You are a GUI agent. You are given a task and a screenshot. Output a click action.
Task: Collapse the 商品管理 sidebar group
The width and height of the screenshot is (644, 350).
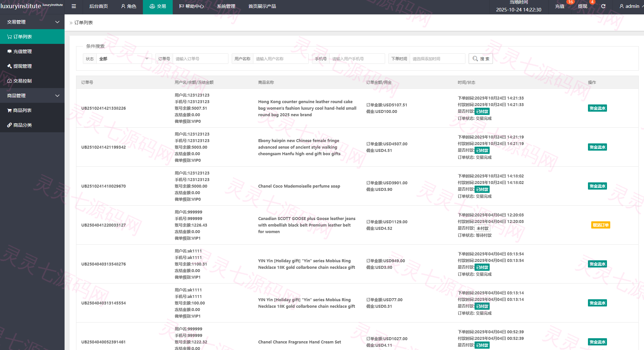[32, 96]
